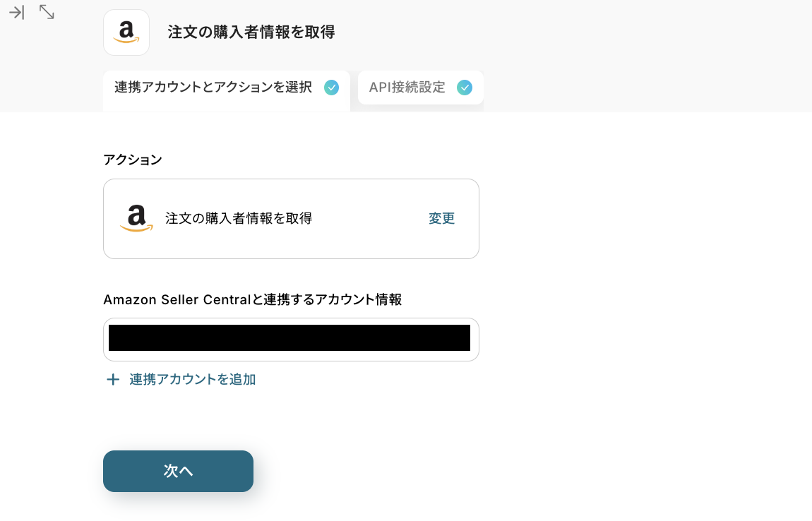This screenshot has width=812, height=521.
Task: Select the 連携アカウントとアクションを選択 tab
Action: [213, 88]
